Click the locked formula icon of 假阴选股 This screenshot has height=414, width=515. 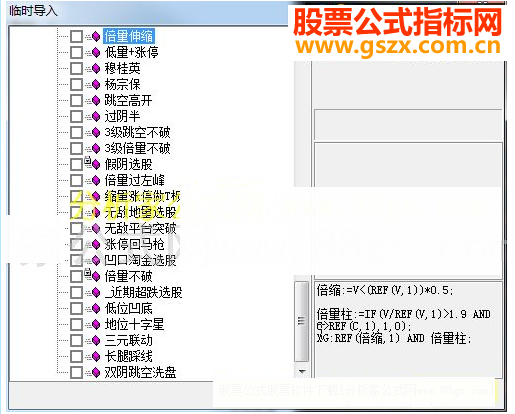click(96, 164)
